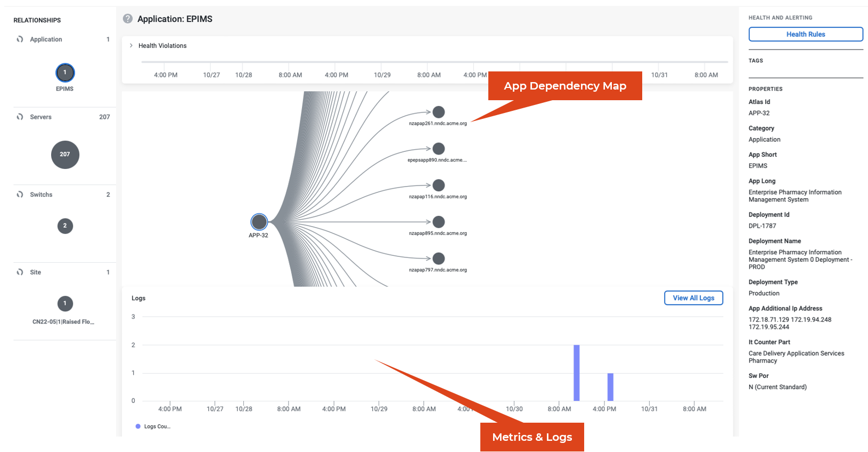Toggle the Logs Count legend series
The width and height of the screenshot is (868, 452).
153,426
